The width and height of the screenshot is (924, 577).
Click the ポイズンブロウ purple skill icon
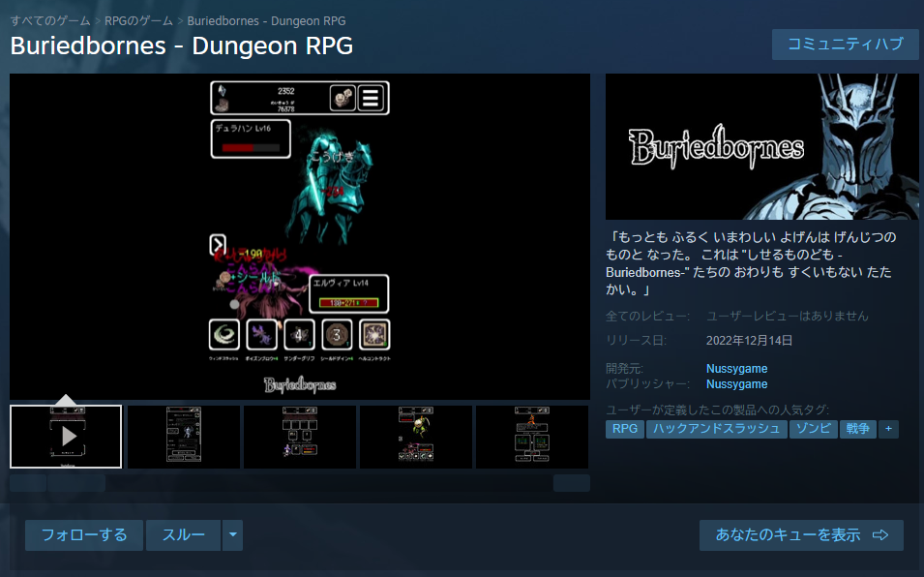click(x=261, y=335)
